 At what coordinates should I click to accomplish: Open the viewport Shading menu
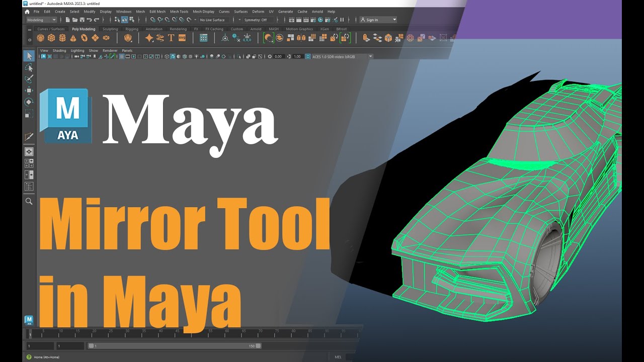point(59,50)
